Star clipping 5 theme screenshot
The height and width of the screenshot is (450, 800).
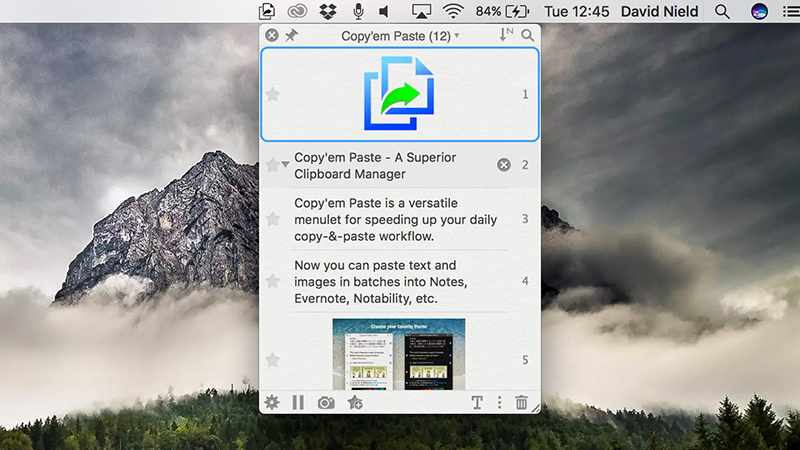pos(273,360)
